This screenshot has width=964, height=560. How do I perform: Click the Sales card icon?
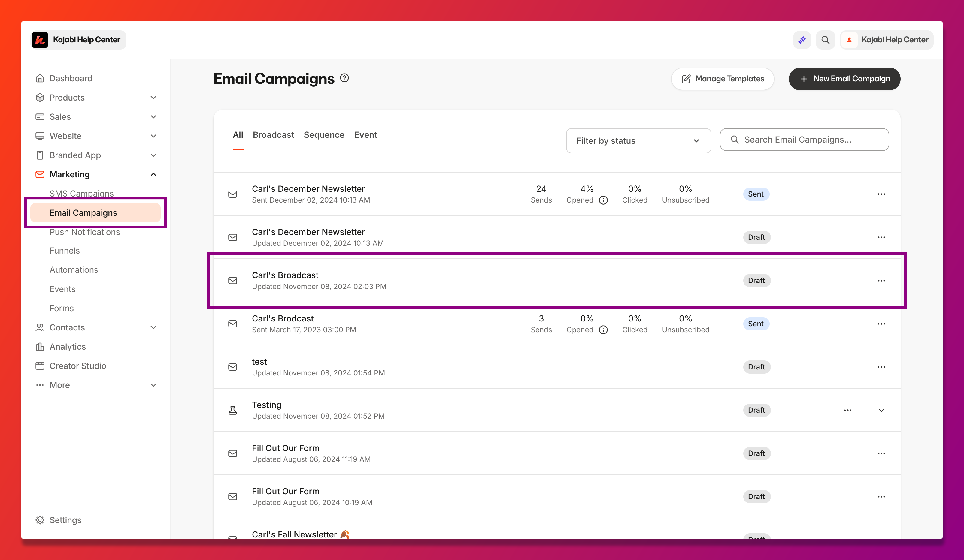(x=40, y=116)
